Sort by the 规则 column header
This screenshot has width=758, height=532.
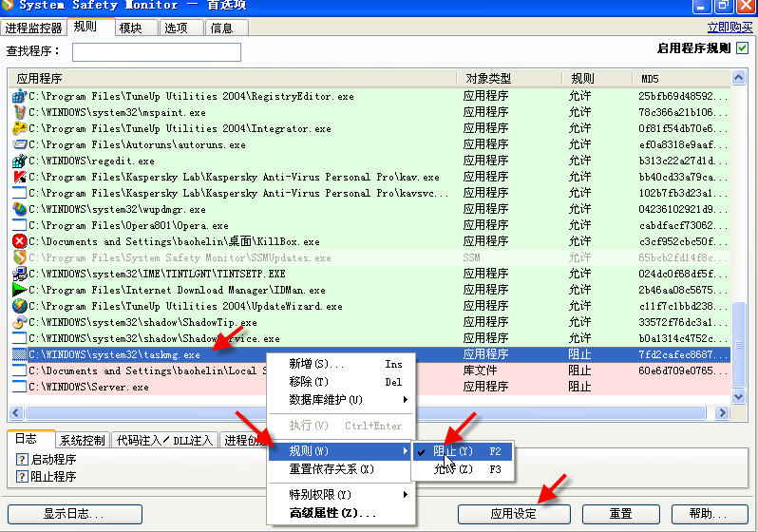(x=597, y=78)
